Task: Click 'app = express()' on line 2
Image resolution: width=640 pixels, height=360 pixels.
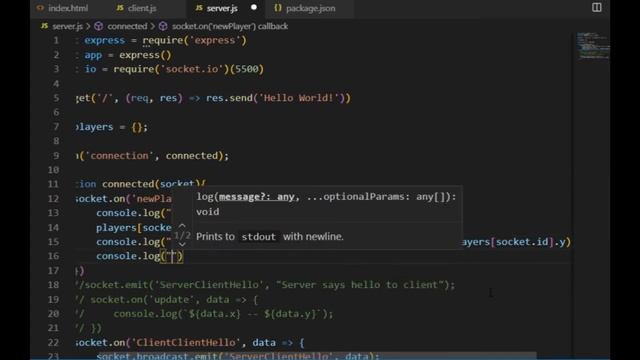Action: tap(128, 55)
